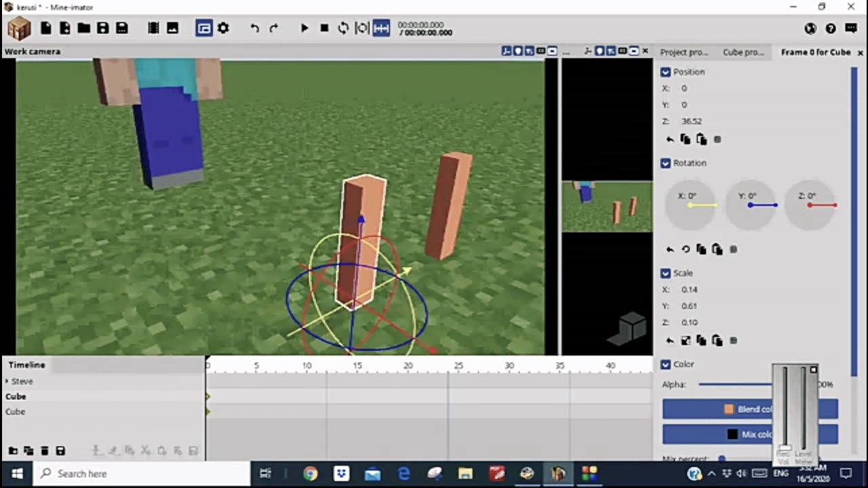Duplicate the selected timeline item

point(28,451)
